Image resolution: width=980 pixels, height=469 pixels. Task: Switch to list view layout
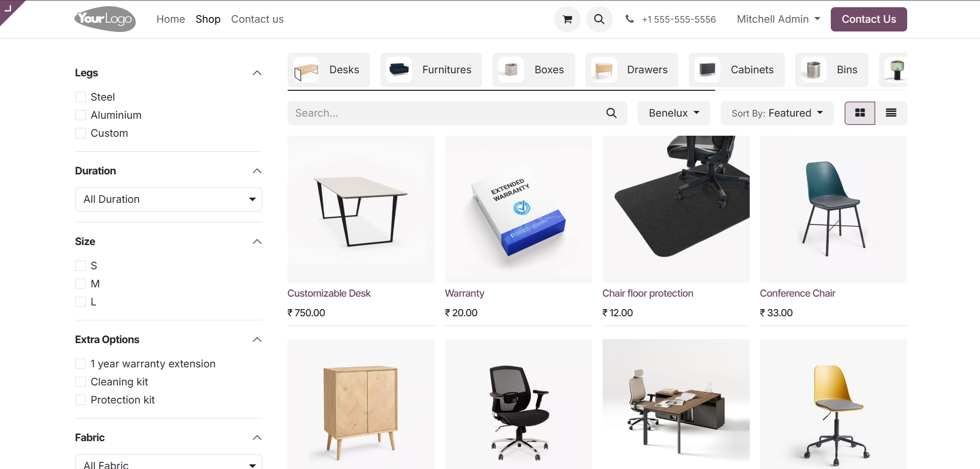pyautogui.click(x=891, y=113)
